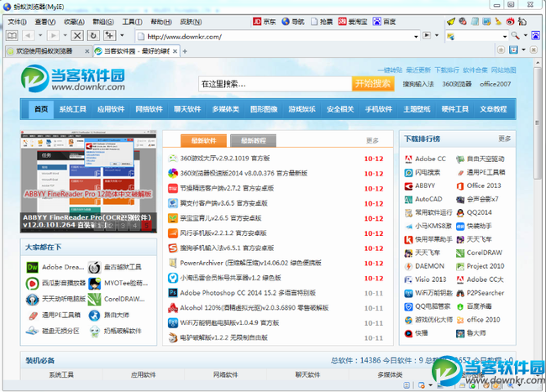Click the ABBYY FineReader banner thumbnail
This screenshot has height=392, width=546.
(88, 181)
